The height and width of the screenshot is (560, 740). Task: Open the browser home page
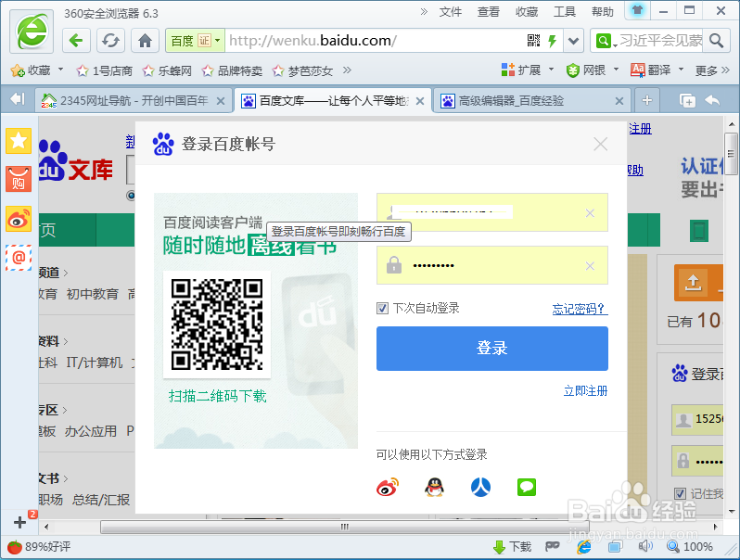pyautogui.click(x=145, y=41)
